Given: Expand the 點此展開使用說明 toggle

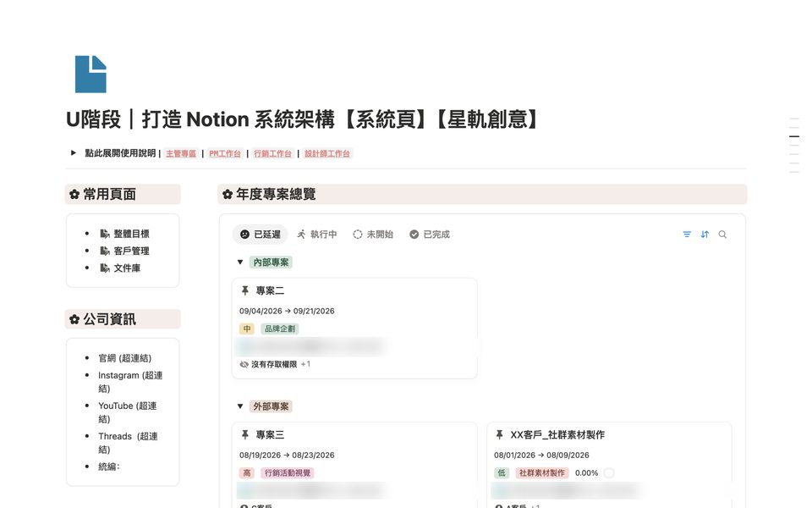Looking at the screenshot, I should click(x=74, y=153).
